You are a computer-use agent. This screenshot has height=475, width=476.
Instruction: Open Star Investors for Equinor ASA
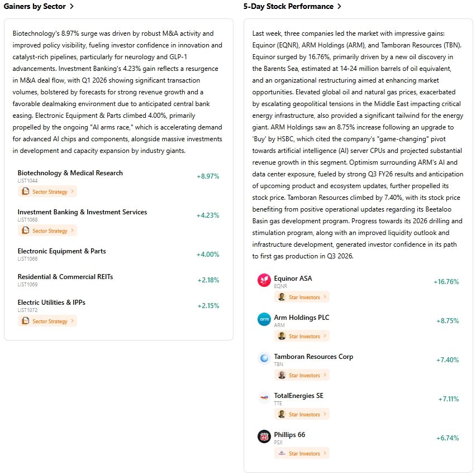302,298
